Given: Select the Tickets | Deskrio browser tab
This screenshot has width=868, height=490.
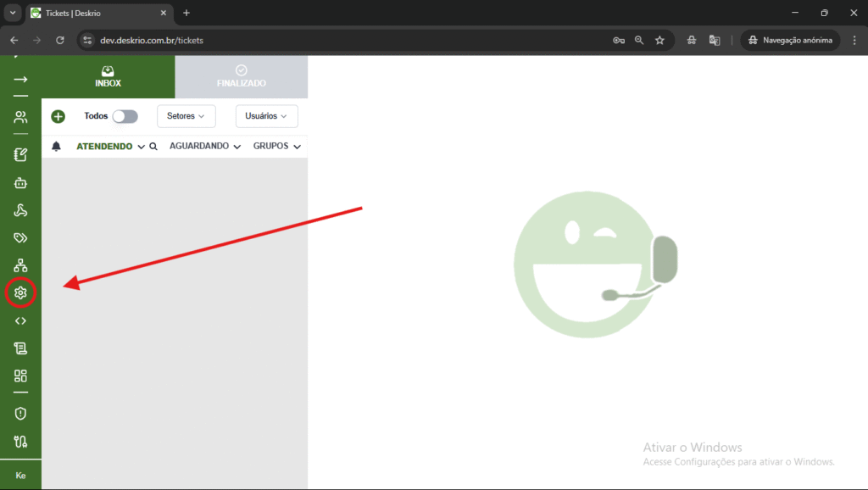Looking at the screenshot, I should (x=98, y=13).
